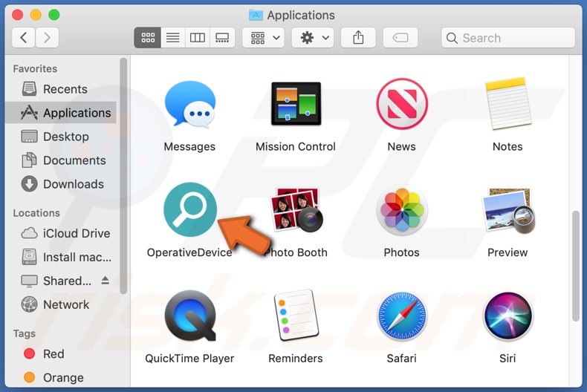The height and width of the screenshot is (392, 587).
Task: Open the Messages app
Action: (x=189, y=105)
